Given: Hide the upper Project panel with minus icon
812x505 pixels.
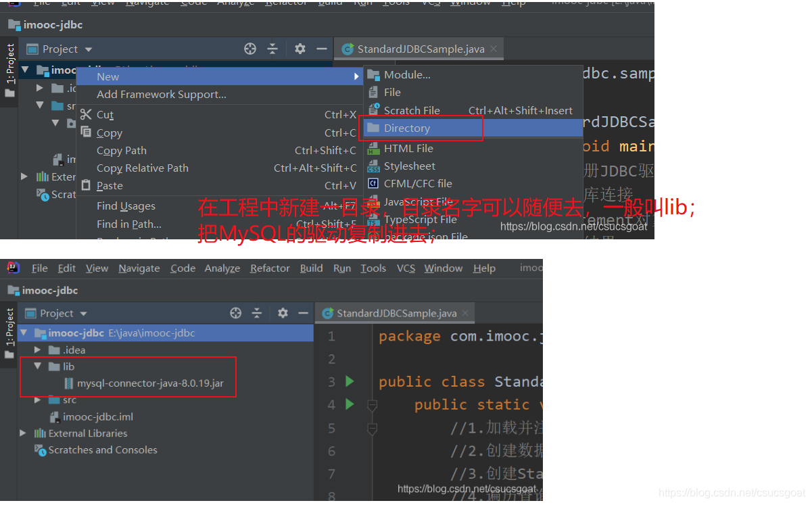Looking at the screenshot, I should coord(322,49).
